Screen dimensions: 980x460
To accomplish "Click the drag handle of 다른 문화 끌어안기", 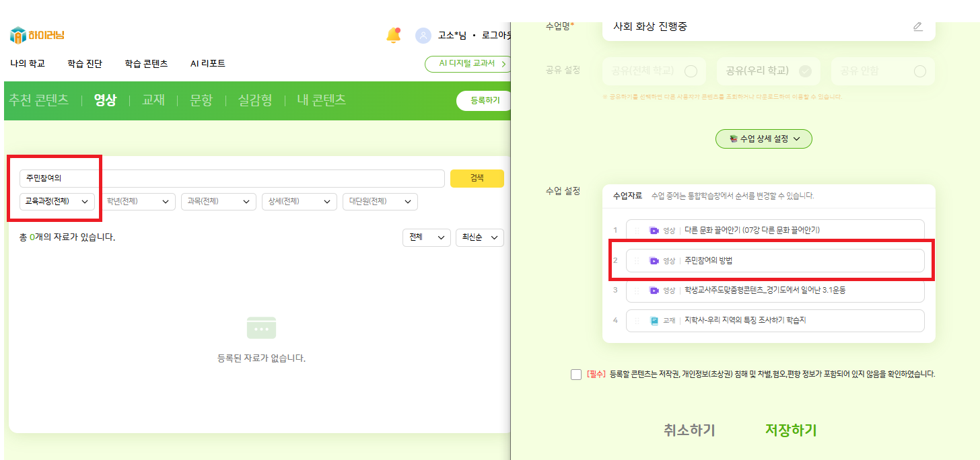I will pos(637,231).
